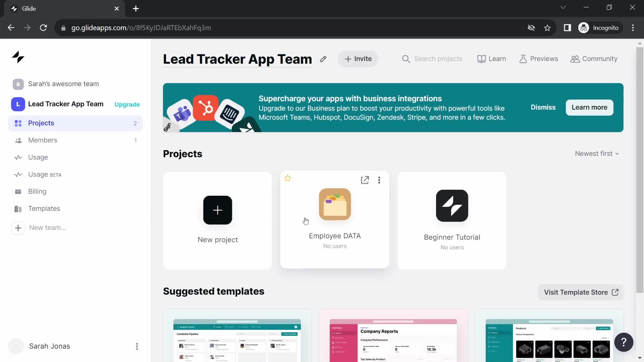Click the external link icon on Employee DATA

[365, 180]
